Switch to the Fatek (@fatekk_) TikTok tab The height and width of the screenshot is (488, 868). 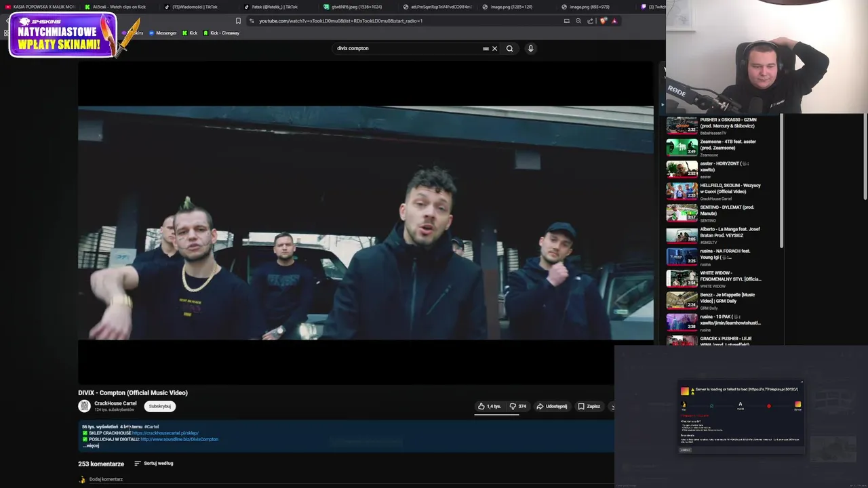click(x=271, y=7)
